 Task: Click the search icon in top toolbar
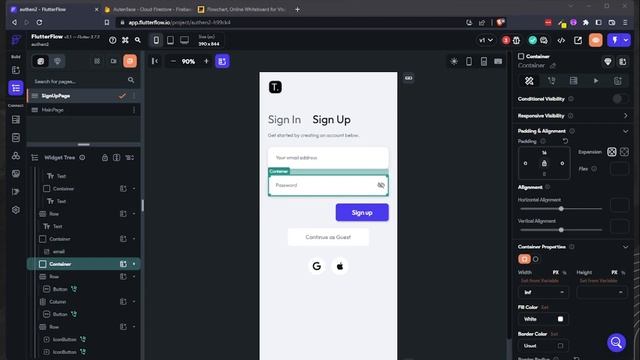[x=138, y=40]
